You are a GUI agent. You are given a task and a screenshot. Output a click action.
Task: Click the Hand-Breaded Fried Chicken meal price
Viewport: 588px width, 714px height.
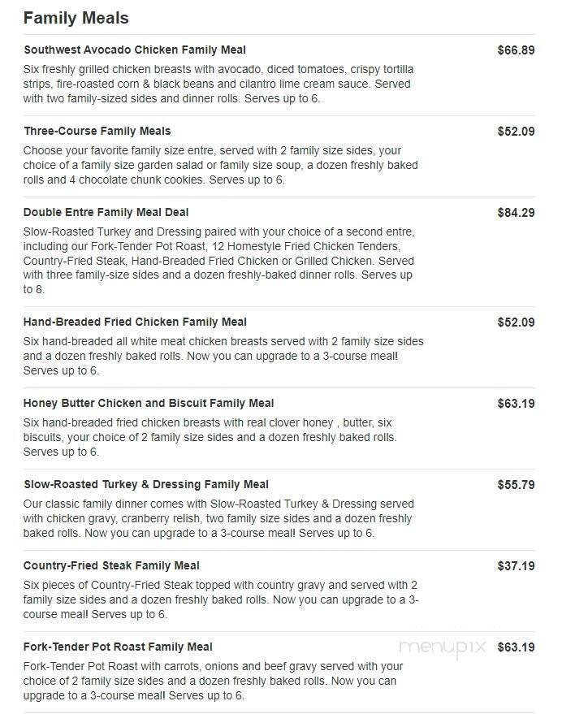pyautogui.click(x=516, y=322)
